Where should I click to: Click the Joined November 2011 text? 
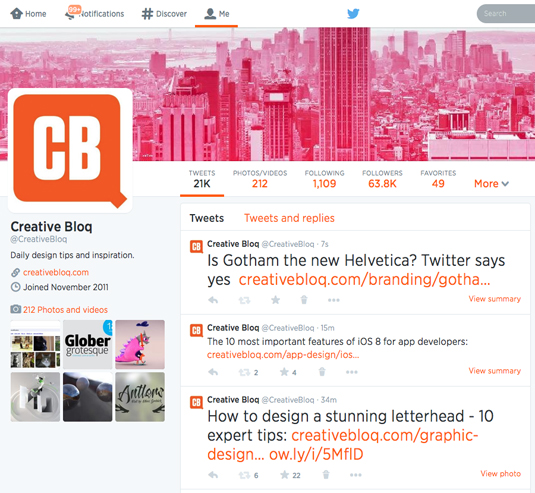tap(66, 287)
